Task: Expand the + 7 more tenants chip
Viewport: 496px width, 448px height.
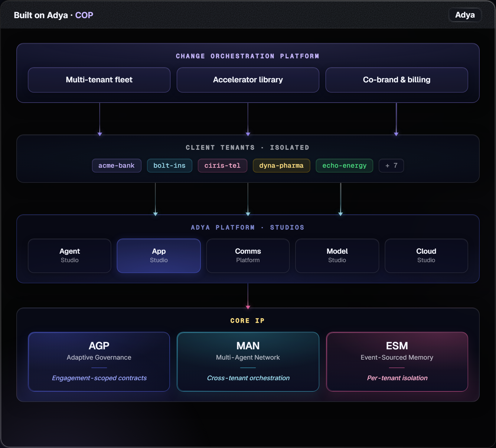Action: 391,166
